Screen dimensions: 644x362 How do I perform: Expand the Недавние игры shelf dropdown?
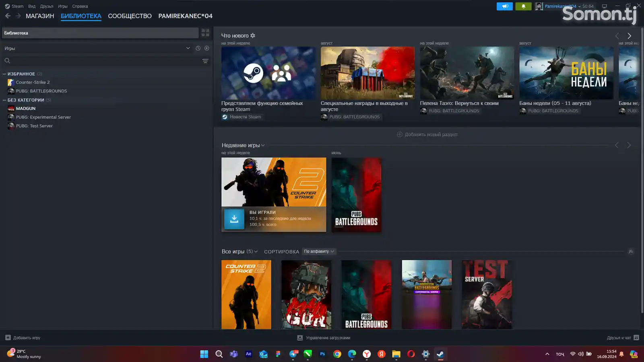click(263, 146)
